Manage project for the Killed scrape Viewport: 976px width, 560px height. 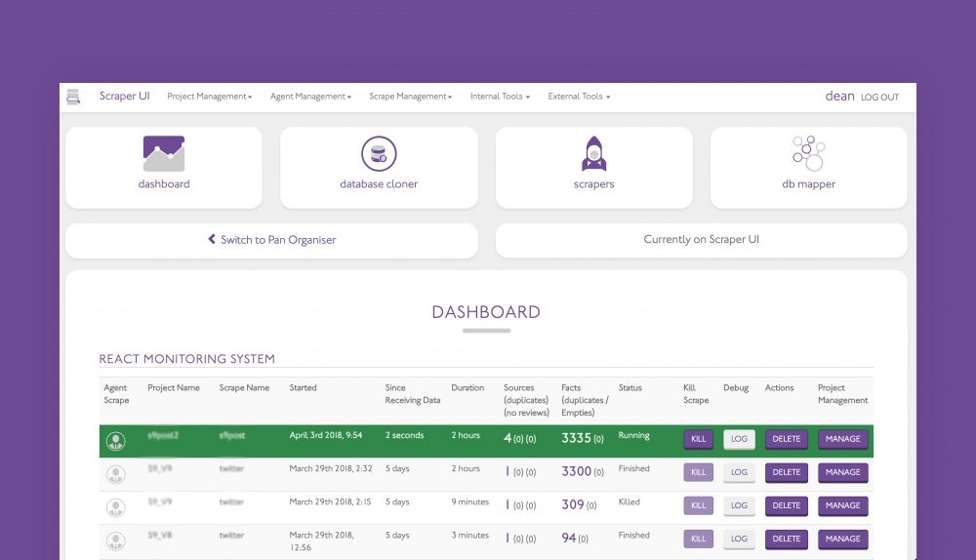[x=842, y=505]
